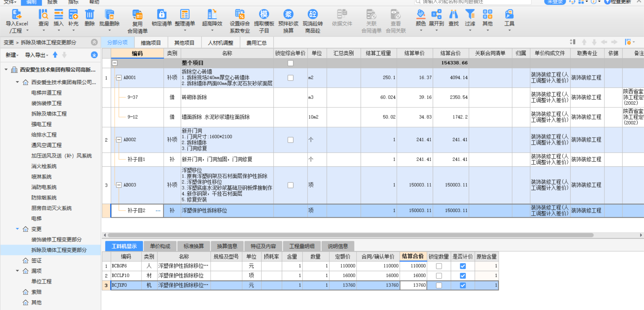Switch to the 费用汇总 tab
This screenshot has width=644, height=310.
click(x=257, y=43)
